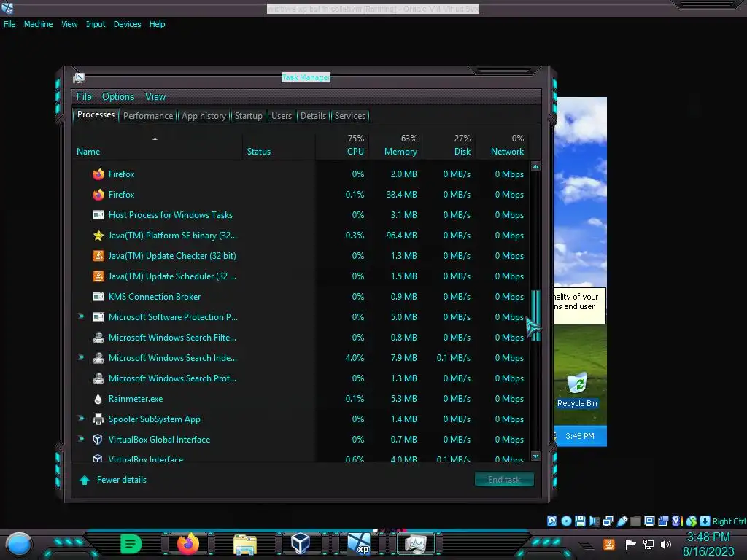
Task: Open Task Manager's Options menu
Action: 118,97
